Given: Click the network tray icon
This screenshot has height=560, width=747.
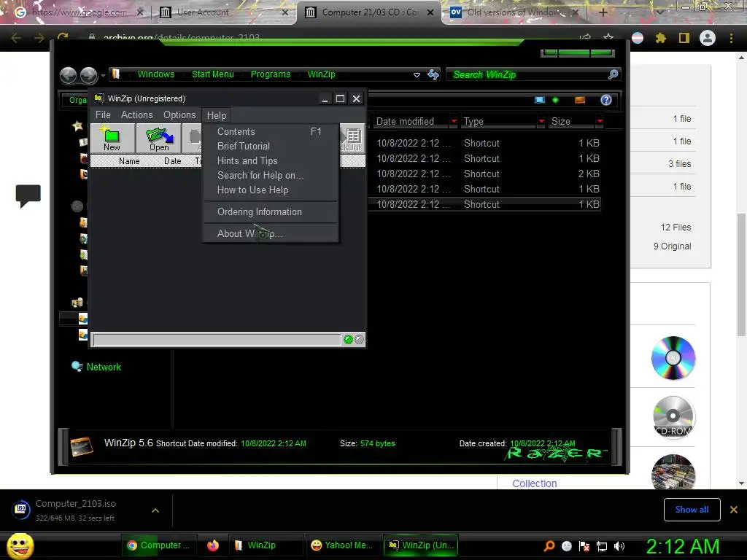Looking at the screenshot, I should pyautogui.click(x=602, y=546).
